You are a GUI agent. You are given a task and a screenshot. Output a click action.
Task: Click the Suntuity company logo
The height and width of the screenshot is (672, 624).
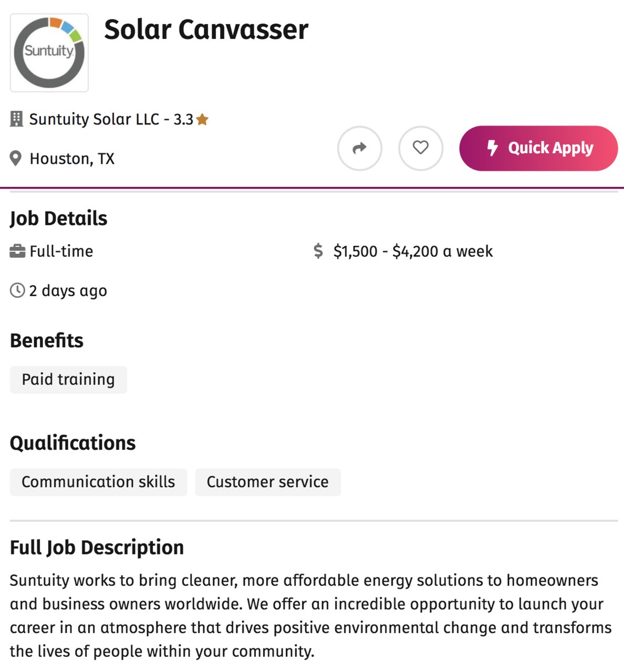[49, 52]
